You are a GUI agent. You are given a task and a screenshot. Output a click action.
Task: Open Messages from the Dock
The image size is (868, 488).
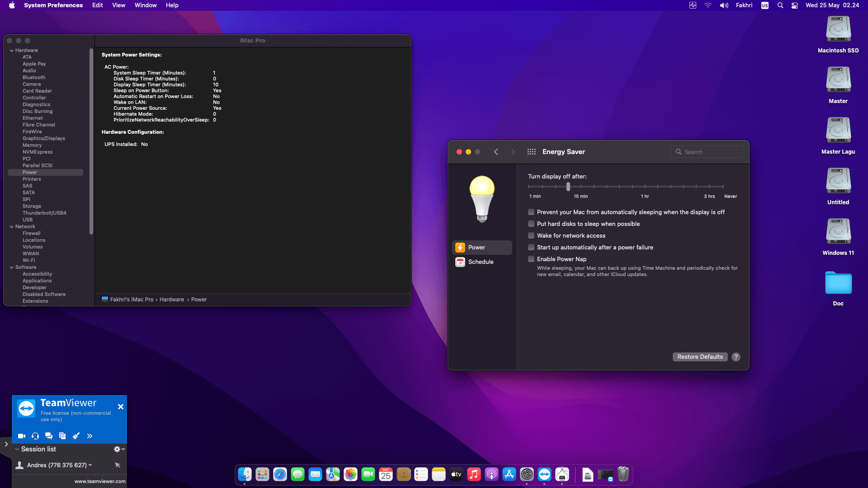(297, 474)
